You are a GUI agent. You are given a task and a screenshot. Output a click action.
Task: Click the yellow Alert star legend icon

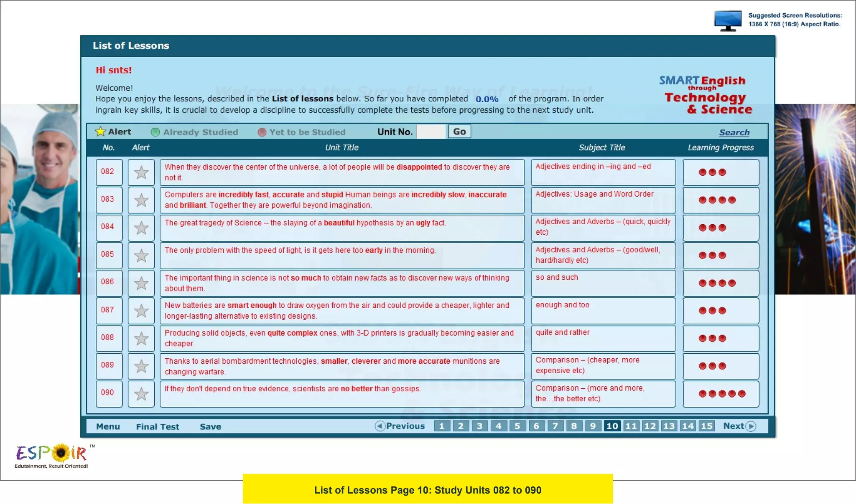pos(100,132)
